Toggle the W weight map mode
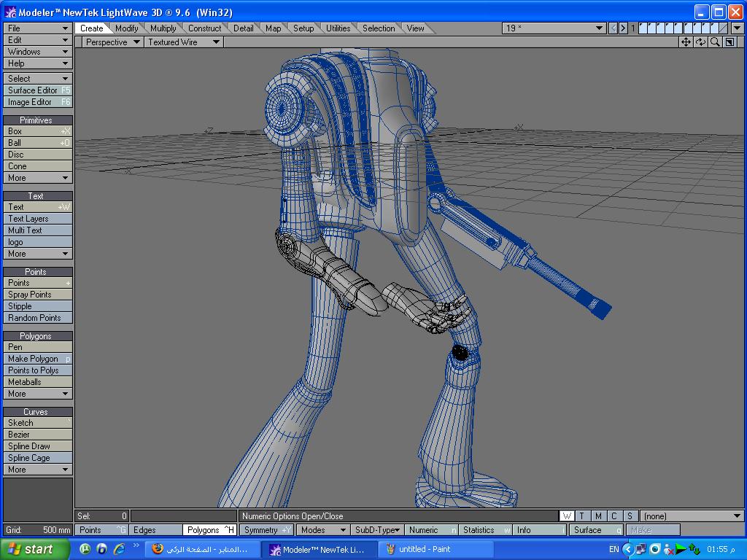The image size is (747, 560). [567, 516]
